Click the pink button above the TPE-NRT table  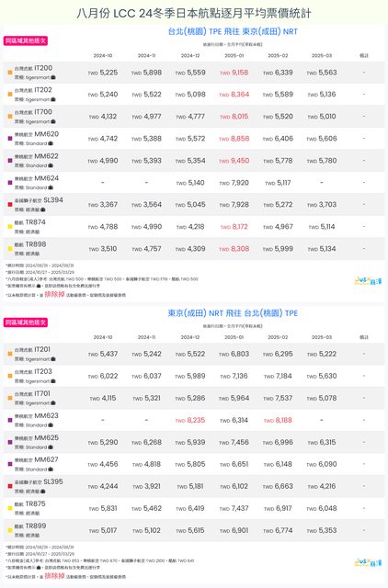click(26, 40)
